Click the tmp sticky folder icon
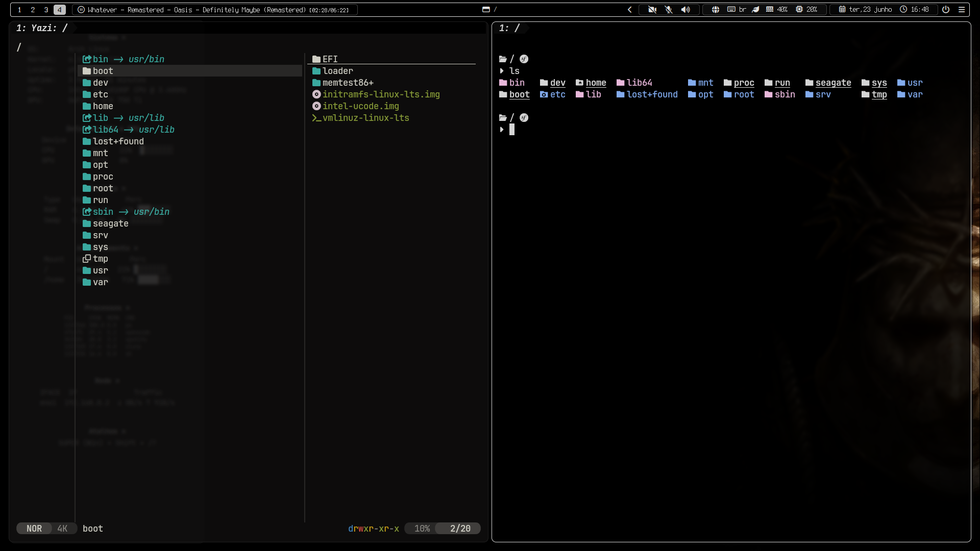 click(x=87, y=259)
